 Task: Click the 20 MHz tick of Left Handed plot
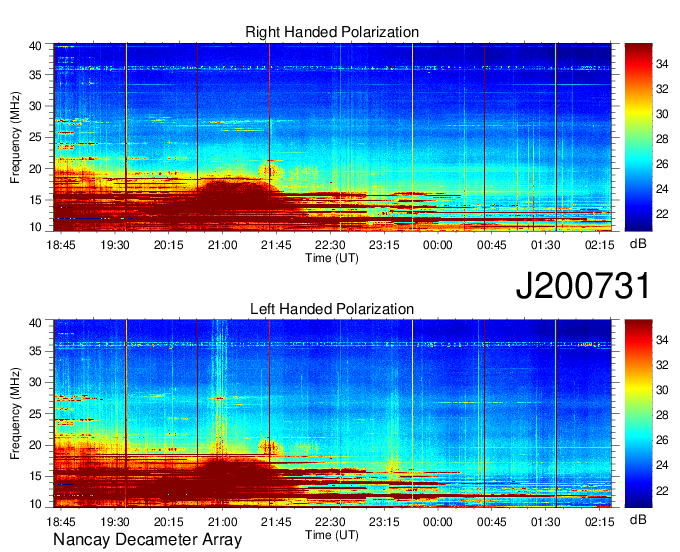[x=36, y=445]
